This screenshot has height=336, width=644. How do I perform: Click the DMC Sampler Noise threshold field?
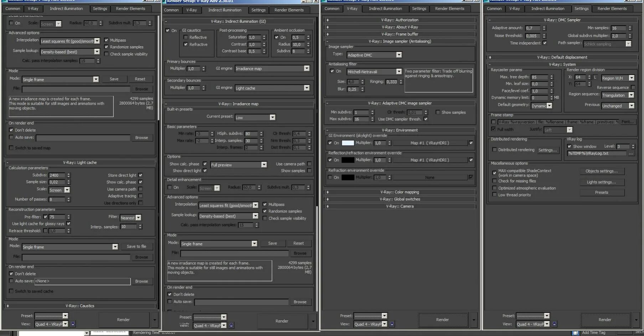[x=533, y=36]
